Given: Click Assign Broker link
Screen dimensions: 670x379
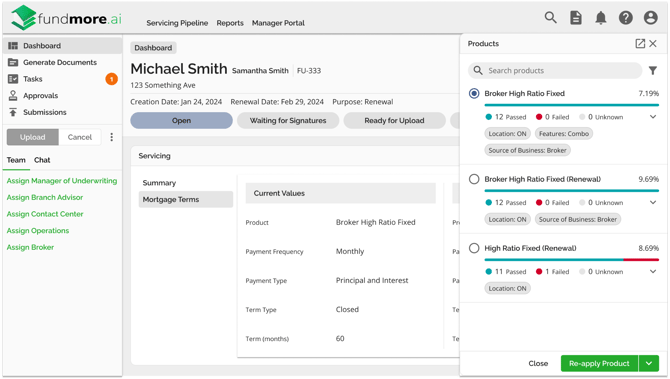Looking at the screenshot, I should coord(30,247).
